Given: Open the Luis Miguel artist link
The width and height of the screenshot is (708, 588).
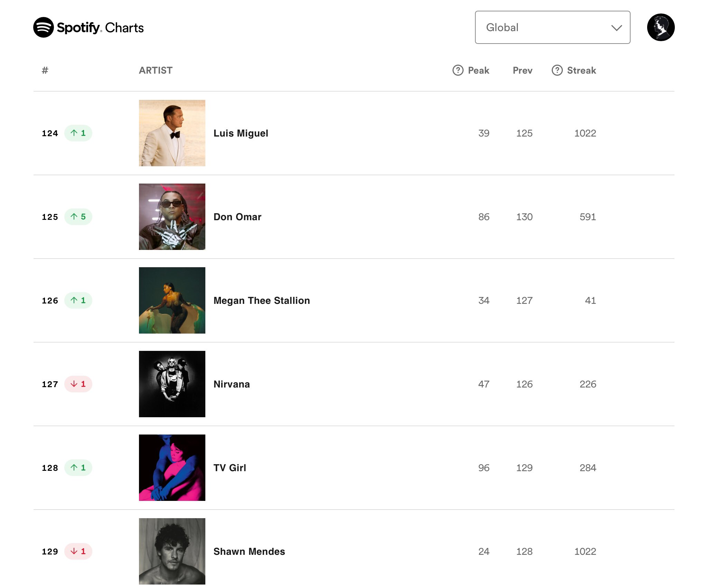Looking at the screenshot, I should (x=241, y=133).
